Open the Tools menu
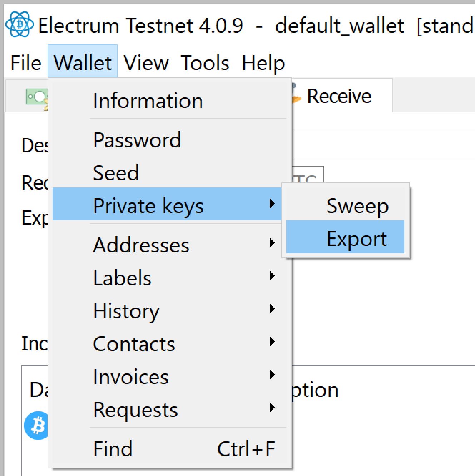This screenshot has width=475, height=476. pyautogui.click(x=205, y=63)
